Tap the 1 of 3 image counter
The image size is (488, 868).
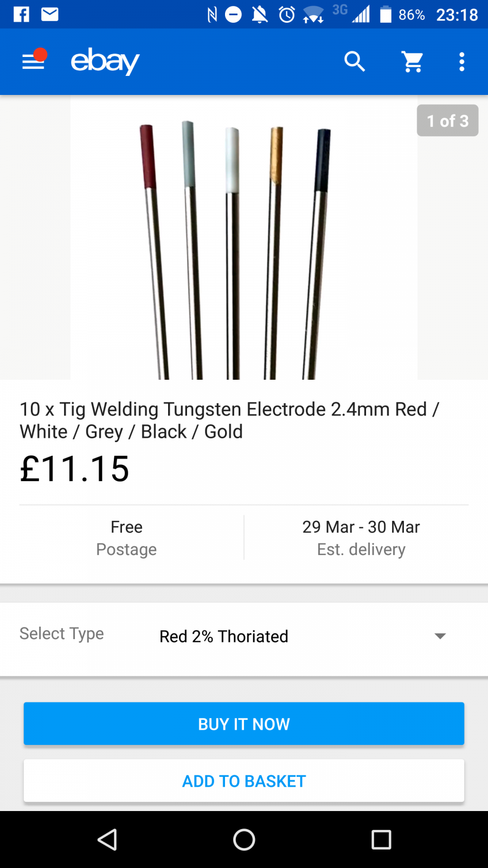[x=447, y=120]
